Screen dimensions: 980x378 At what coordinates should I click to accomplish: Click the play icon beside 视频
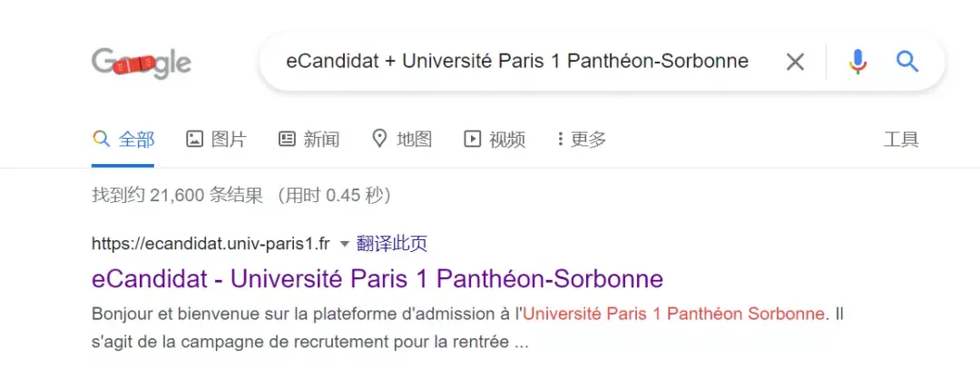point(472,139)
